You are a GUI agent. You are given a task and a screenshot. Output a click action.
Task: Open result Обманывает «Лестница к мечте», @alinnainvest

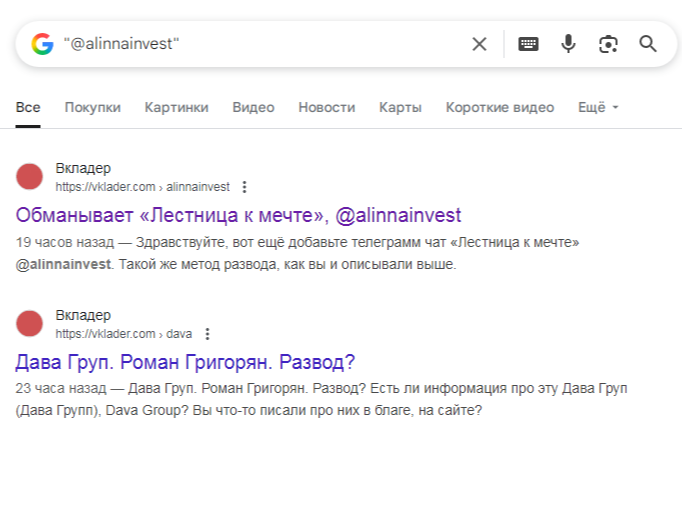coord(238,215)
